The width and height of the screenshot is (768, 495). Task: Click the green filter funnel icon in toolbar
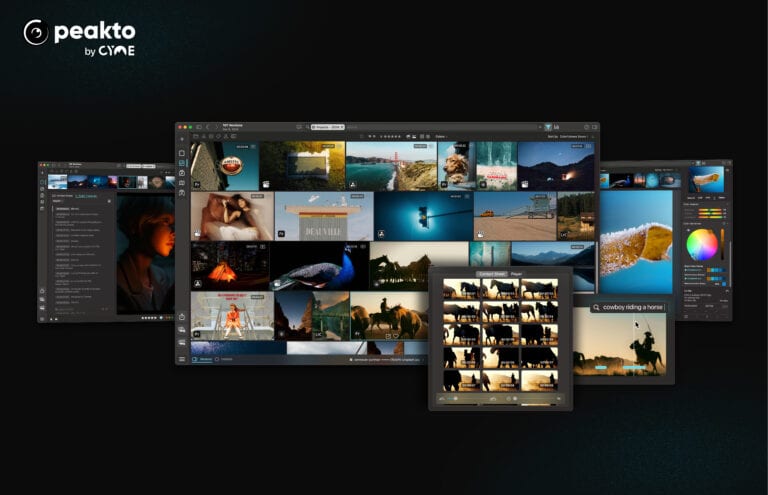548,127
